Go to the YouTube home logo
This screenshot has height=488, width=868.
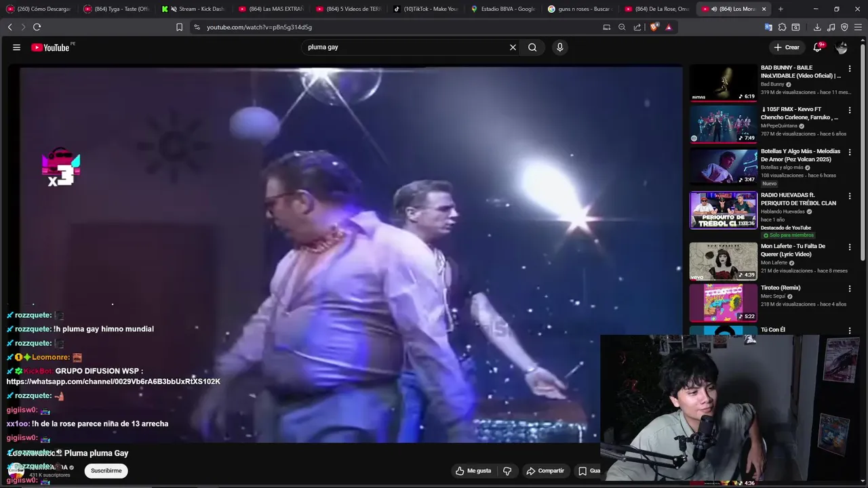point(50,47)
